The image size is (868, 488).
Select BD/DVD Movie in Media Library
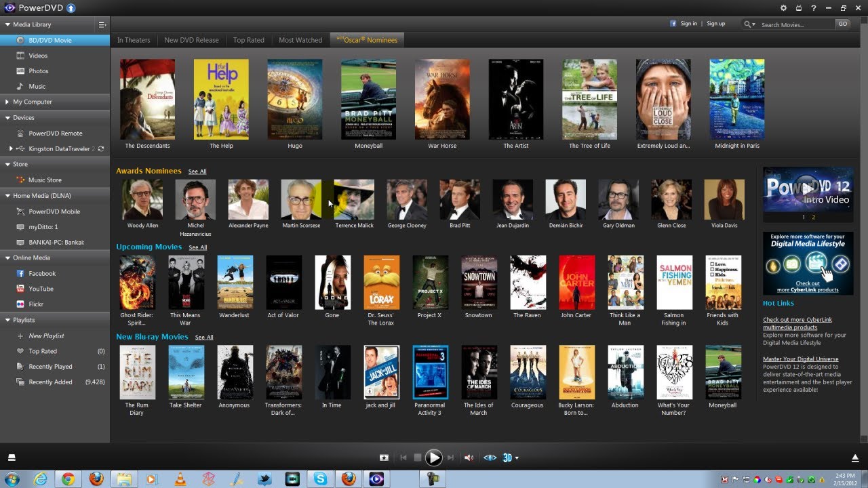(x=55, y=40)
